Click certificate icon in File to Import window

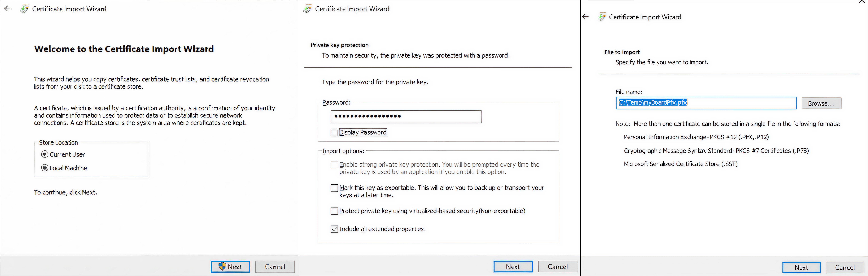tap(602, 17)
